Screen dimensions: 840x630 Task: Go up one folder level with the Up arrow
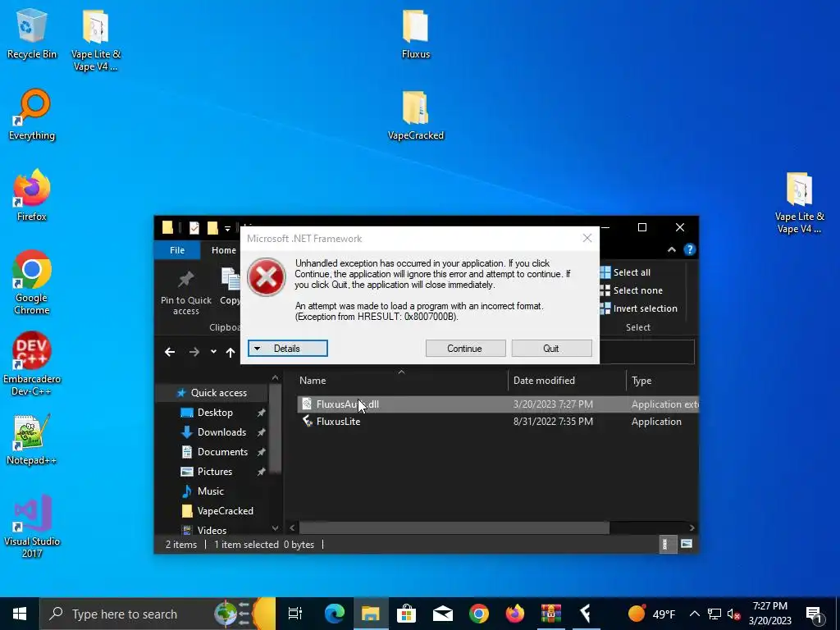(x=231, y=352)
